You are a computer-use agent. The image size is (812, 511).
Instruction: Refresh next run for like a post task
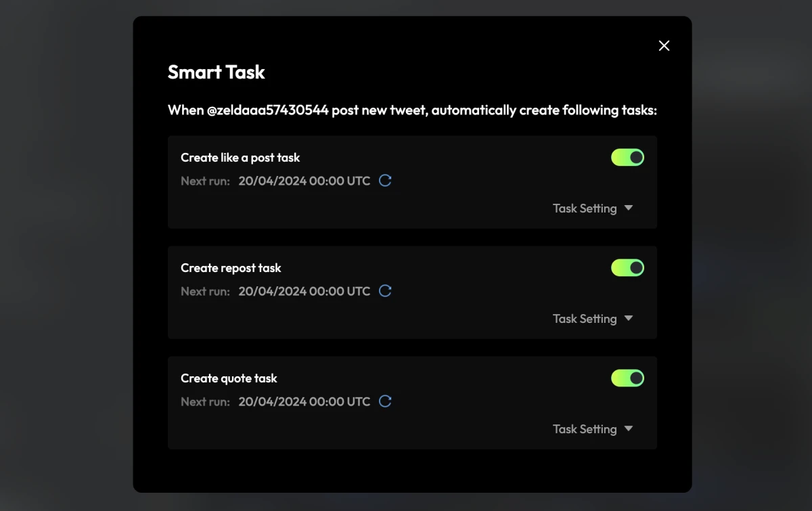[x=385, y=181]
